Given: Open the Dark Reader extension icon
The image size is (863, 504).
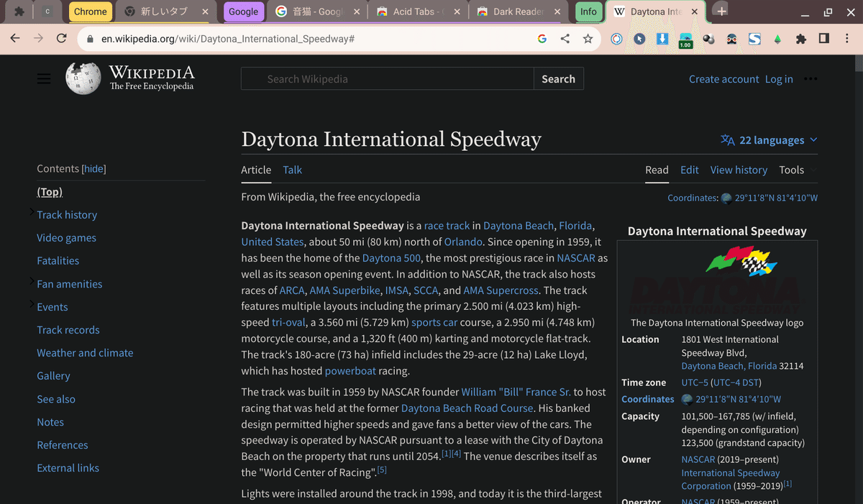Looking at the screenshot, I should tap(731, 39).
